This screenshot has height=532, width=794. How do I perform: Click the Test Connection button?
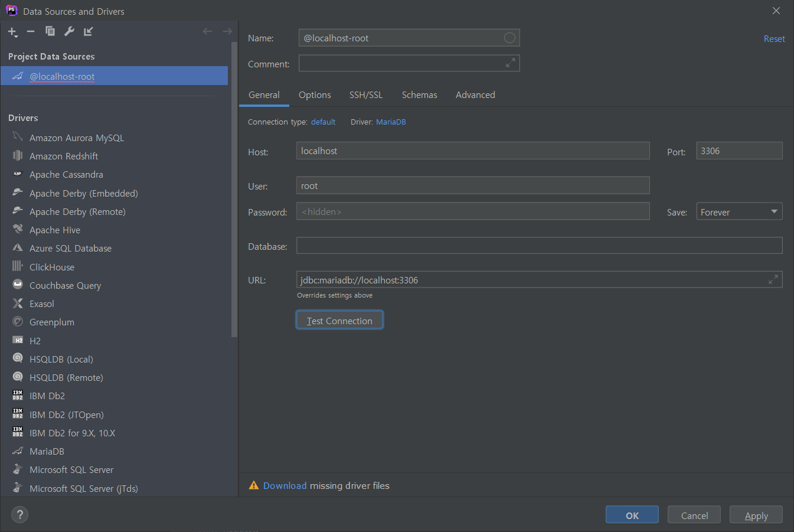click(339, 320)
